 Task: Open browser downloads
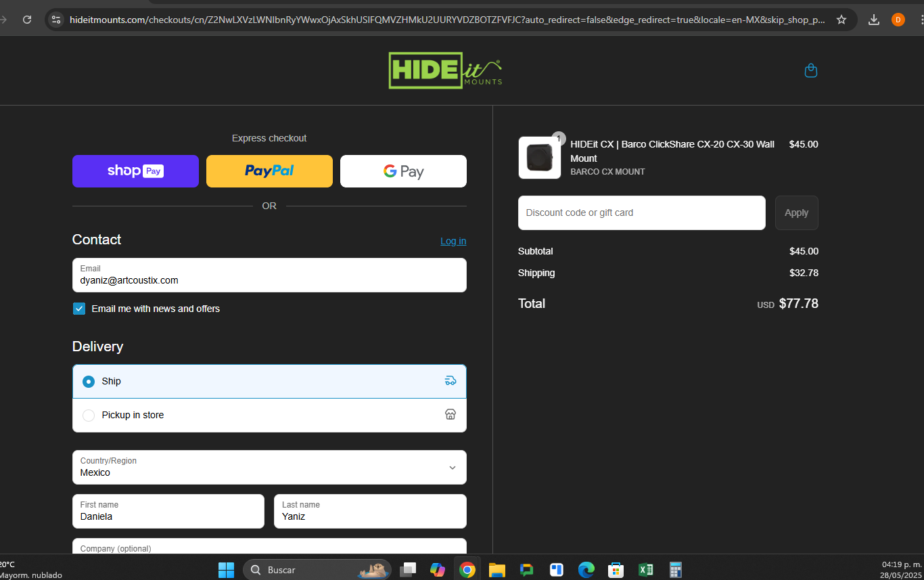pyautogui.click(x=874, y=20)
